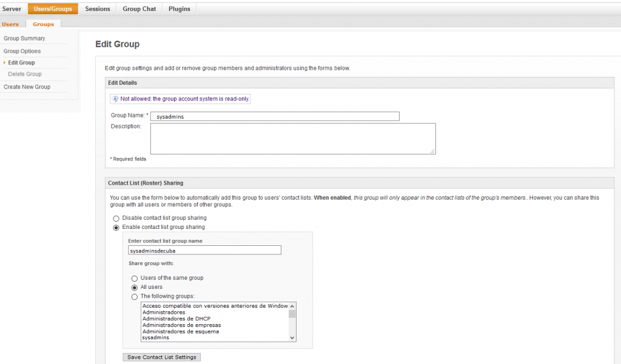
Task: Open Group Options in sidebar
Action: click(22, 51)
